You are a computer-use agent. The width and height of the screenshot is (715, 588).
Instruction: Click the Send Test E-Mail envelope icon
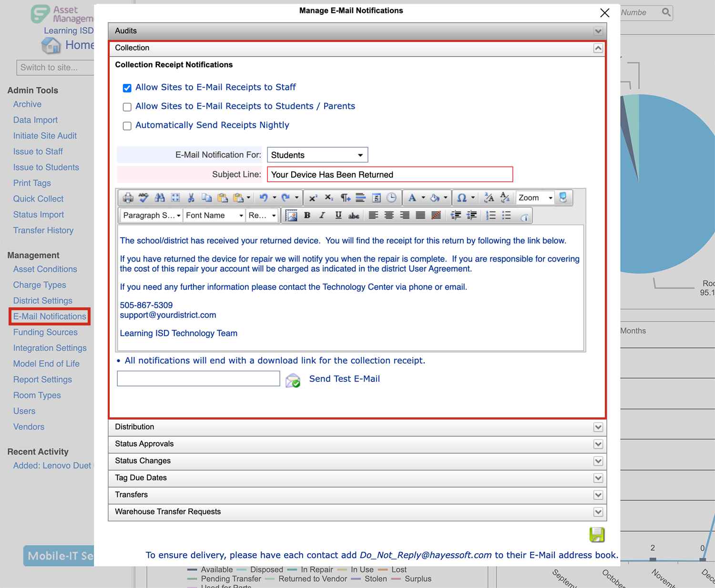click(x=293, y=380)
